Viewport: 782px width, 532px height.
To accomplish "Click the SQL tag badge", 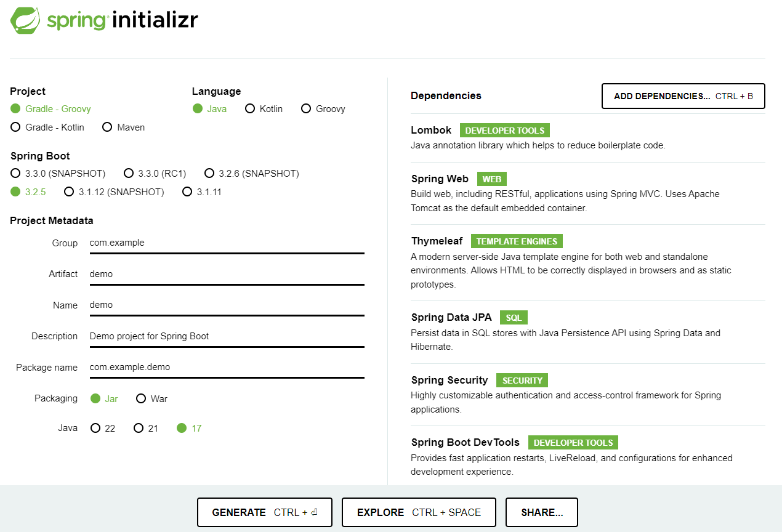I will (x=514, y=318).
